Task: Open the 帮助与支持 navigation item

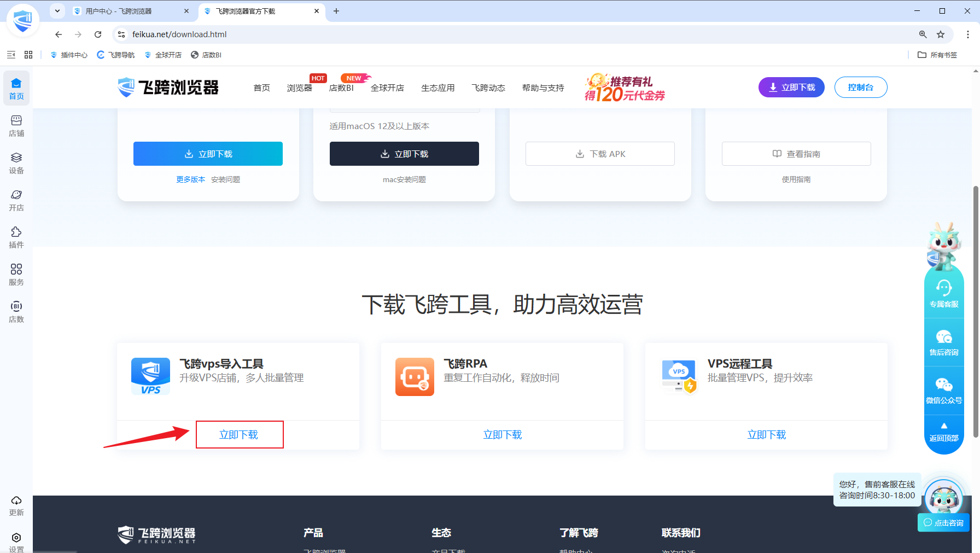Action: point(543,88)
